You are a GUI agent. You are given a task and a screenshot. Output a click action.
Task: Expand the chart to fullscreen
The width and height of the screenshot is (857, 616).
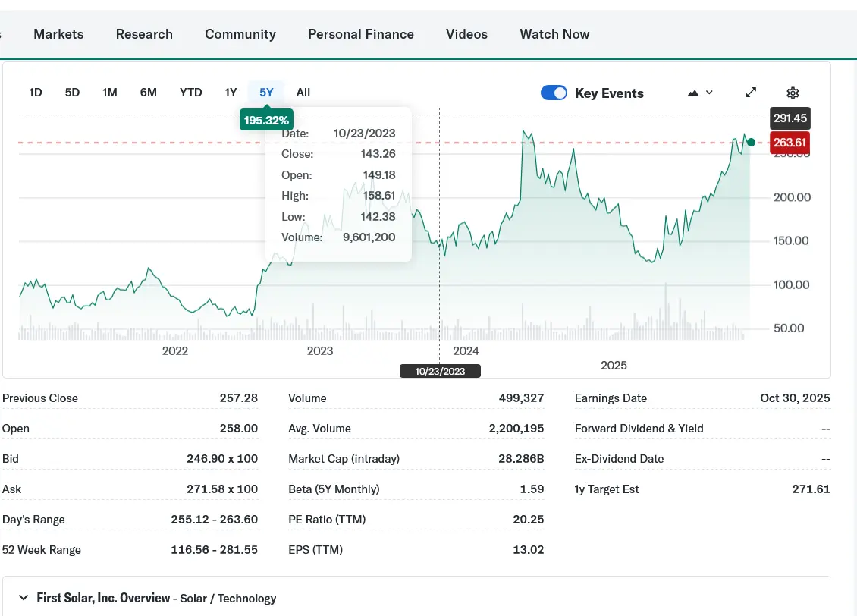pos(751,93)
